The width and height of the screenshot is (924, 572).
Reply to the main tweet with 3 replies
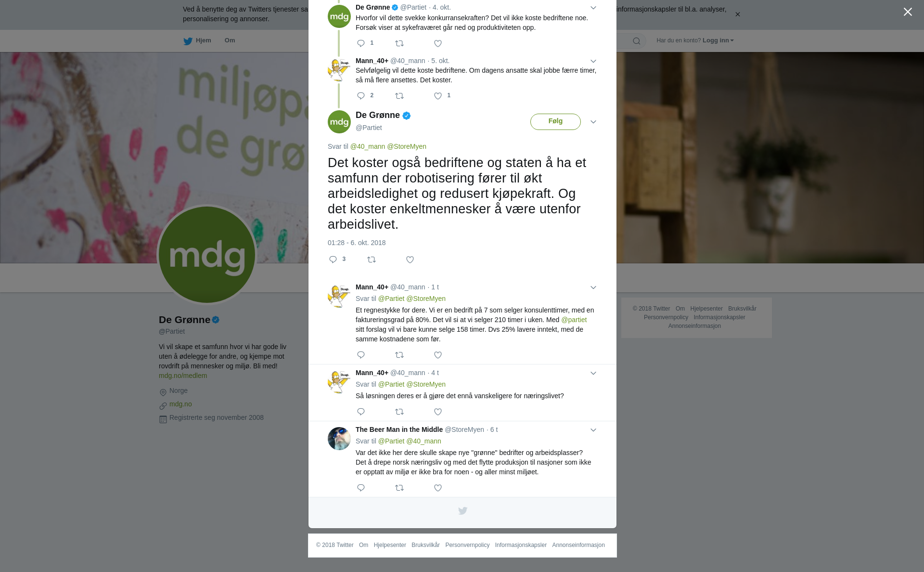point(337,260)
